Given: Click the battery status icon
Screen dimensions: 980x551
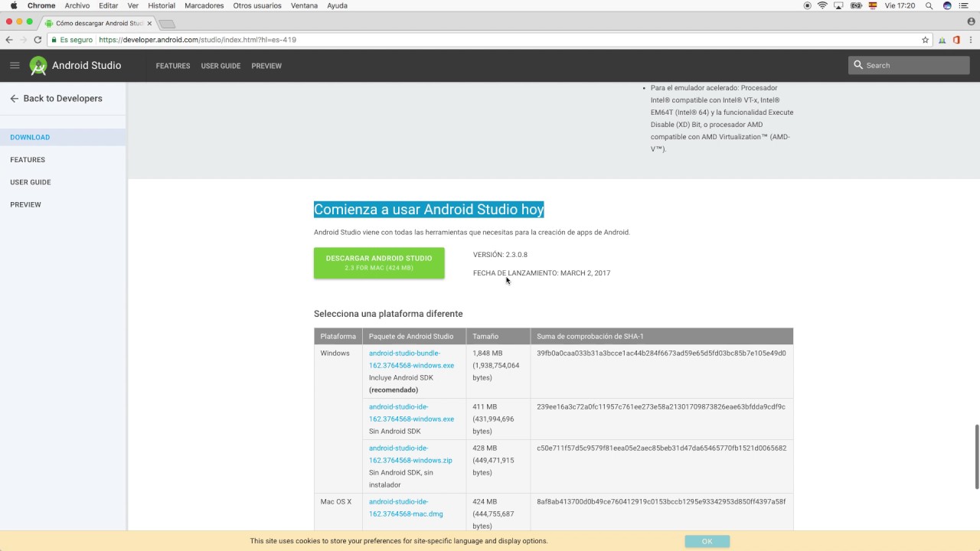Looking at the screenshot, I should pyautogui.click(x=855, y=5).
